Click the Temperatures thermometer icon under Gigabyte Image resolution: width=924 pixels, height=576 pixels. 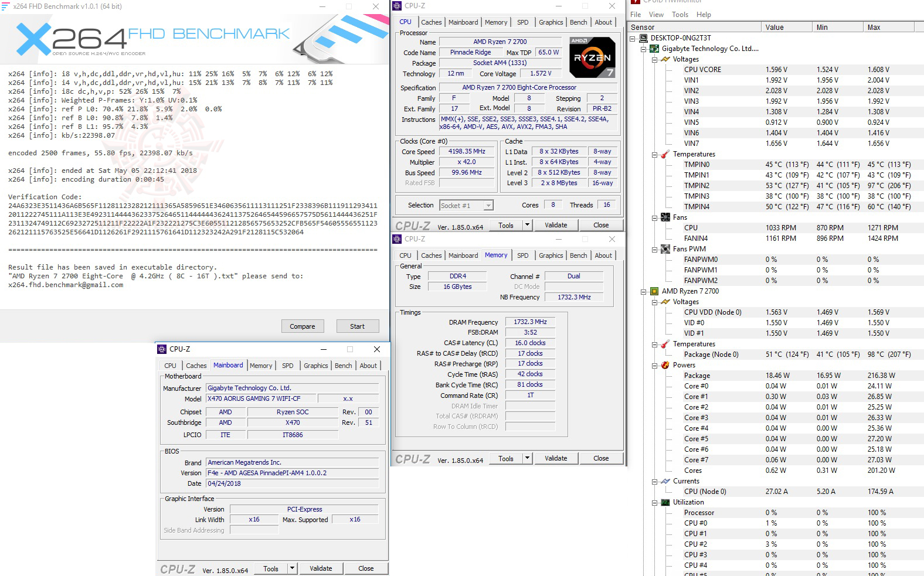pos(665,154)
